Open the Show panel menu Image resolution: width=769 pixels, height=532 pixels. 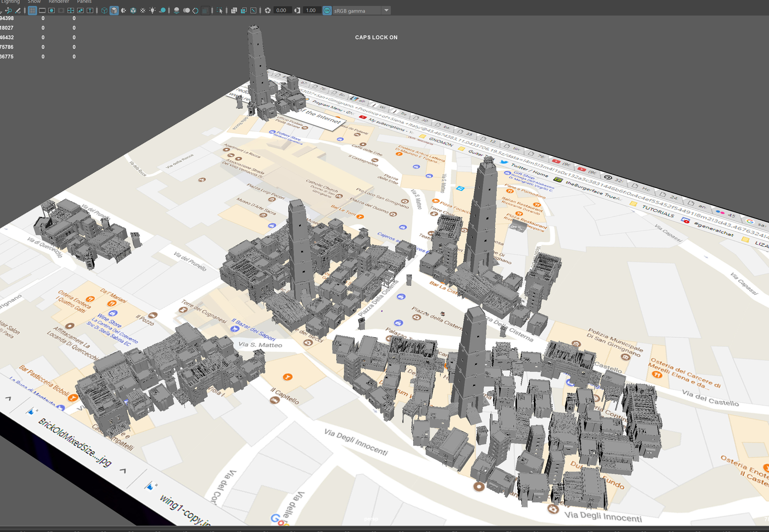[x=34, y=2]
